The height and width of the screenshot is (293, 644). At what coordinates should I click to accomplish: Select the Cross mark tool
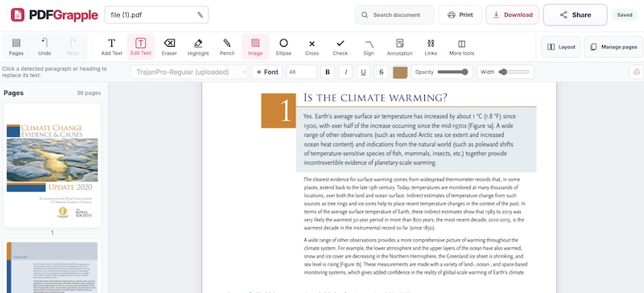(312, 47)
